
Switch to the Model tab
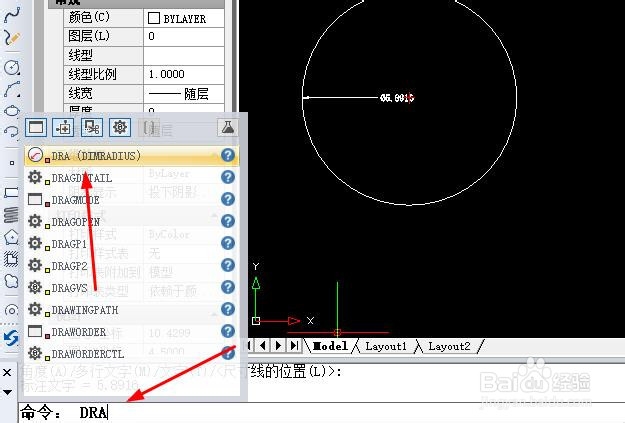pyautogui.click(x=330, y=346)
